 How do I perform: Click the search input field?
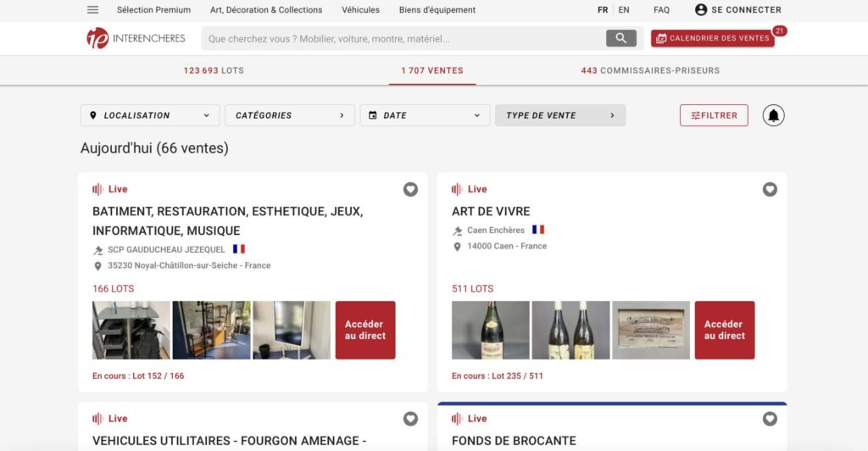point(403,38)
